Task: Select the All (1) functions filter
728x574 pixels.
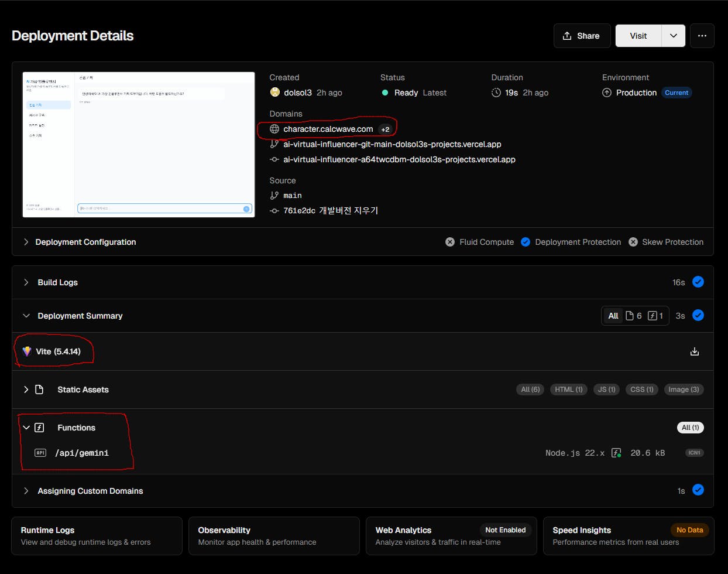Action: (691, 428)
